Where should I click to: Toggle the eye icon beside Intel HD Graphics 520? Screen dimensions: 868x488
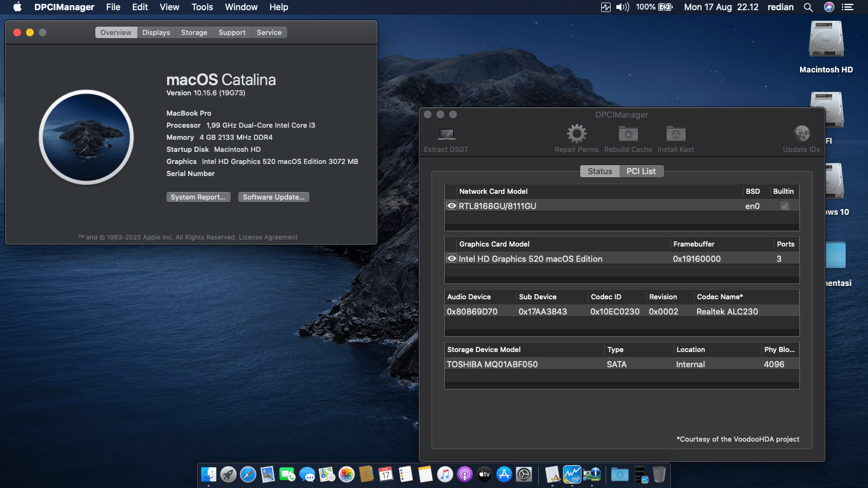click(451, 259)
